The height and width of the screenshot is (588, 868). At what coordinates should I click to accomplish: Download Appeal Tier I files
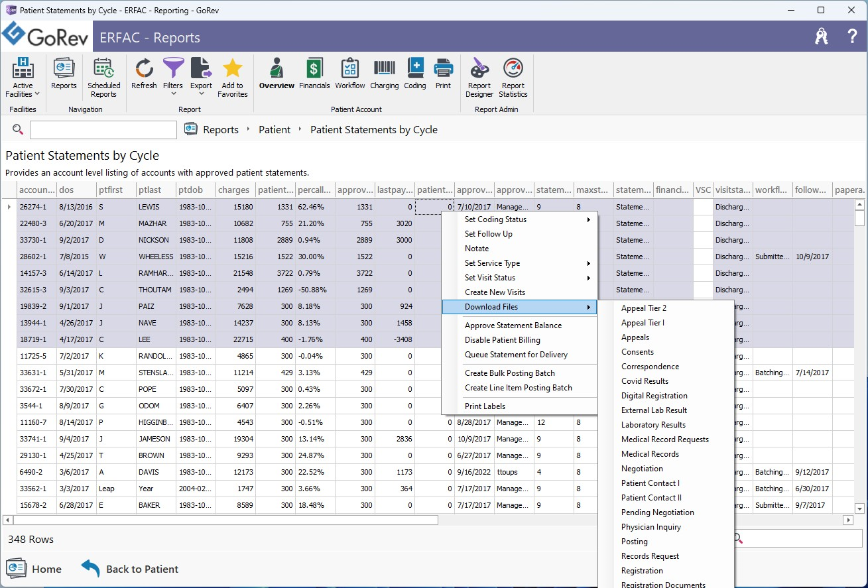(x=666, y=323)
